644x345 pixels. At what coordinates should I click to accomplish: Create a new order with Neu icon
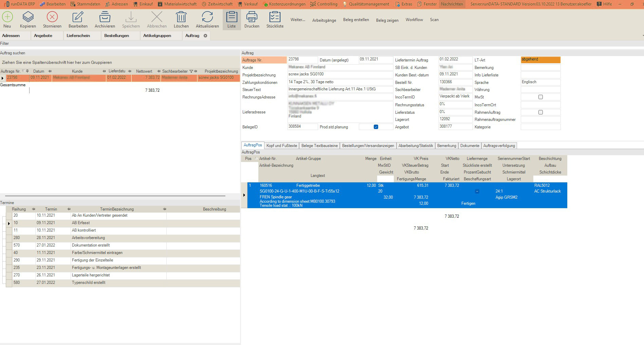7,17
